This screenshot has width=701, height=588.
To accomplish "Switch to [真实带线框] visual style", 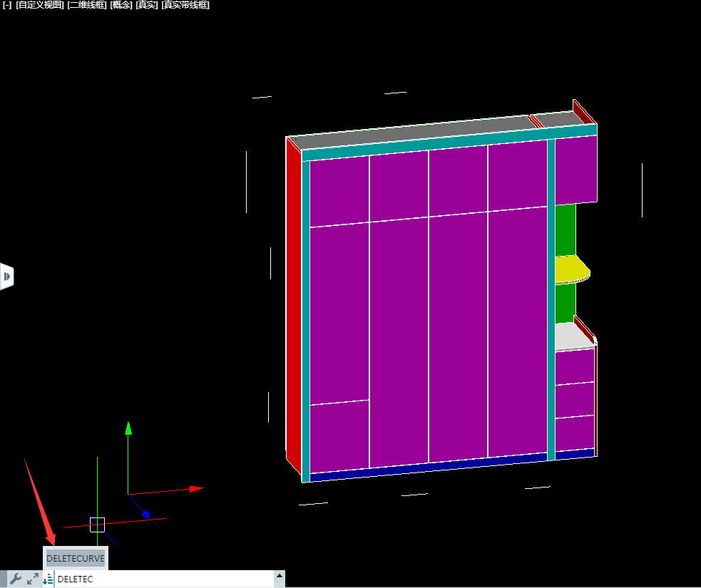I will coord(185,5).
